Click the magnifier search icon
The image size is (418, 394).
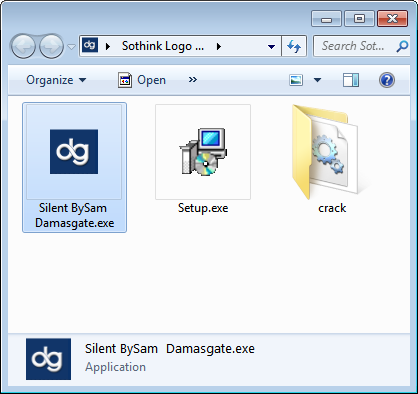403,46
